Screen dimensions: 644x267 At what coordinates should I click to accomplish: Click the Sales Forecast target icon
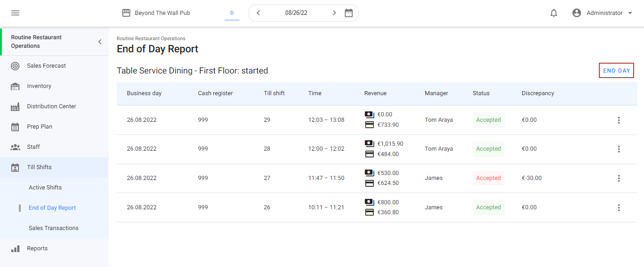click(15, 66)
